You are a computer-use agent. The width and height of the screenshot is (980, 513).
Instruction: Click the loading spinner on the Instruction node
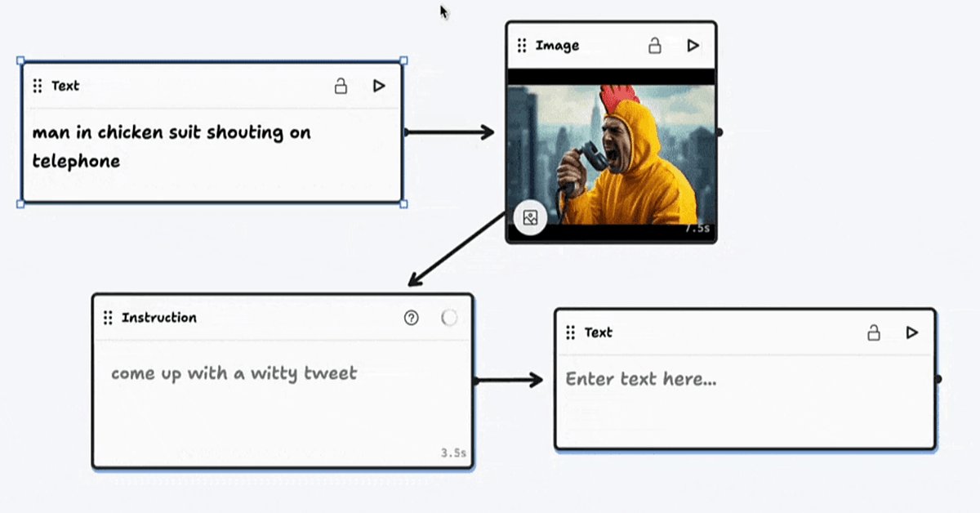click(x=449, y=318)
